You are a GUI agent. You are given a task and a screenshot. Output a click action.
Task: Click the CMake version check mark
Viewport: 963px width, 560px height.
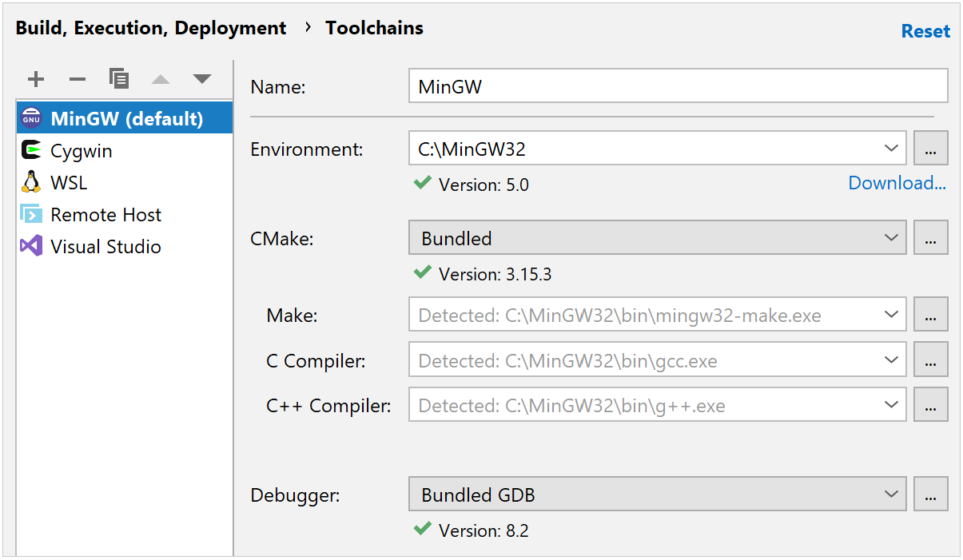pos(423,272)
